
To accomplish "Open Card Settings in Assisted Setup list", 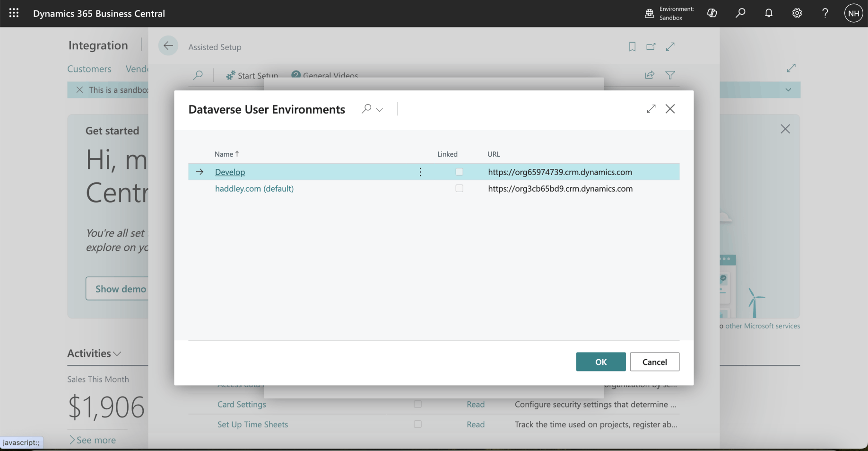I will click(x=242, y=404).
